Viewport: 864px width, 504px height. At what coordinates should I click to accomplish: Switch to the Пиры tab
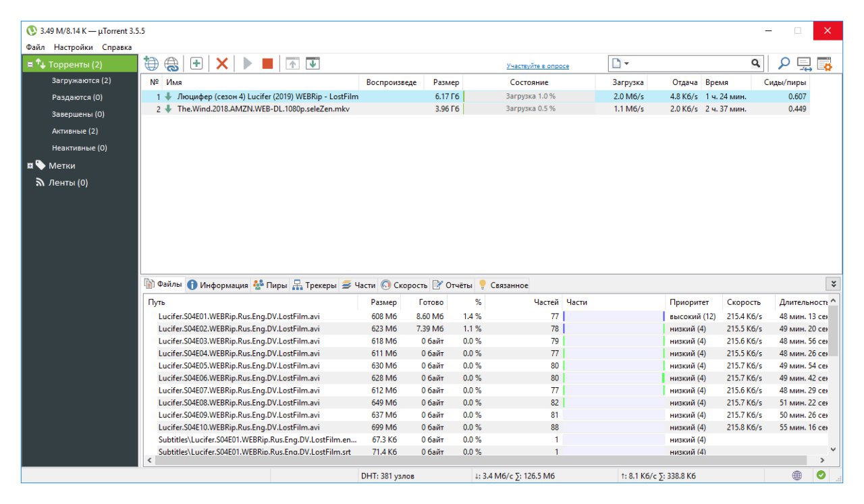(270, 285)
